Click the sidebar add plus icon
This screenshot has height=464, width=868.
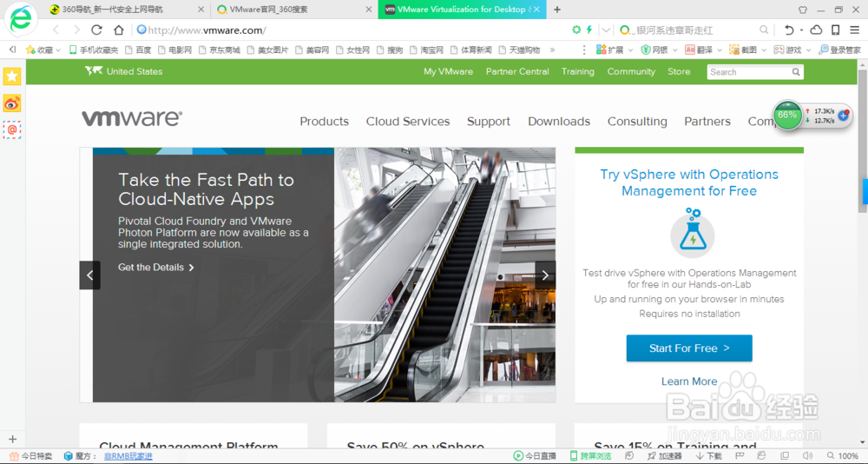pos(13,439)
